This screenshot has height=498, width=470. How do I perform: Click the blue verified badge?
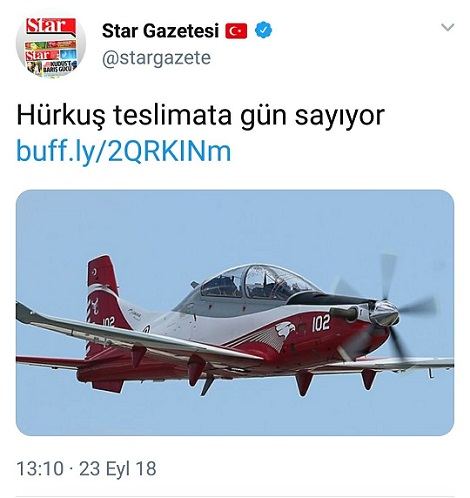click(263, 30)
